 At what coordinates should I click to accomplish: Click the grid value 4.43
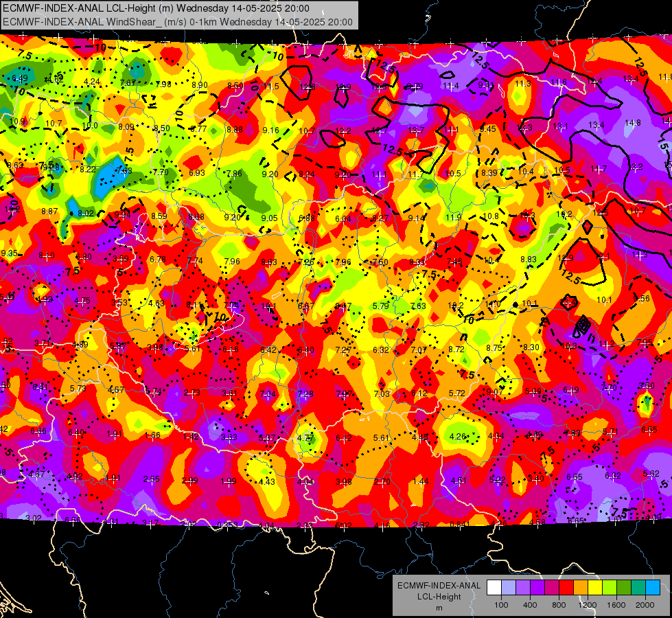coord(266,481)
